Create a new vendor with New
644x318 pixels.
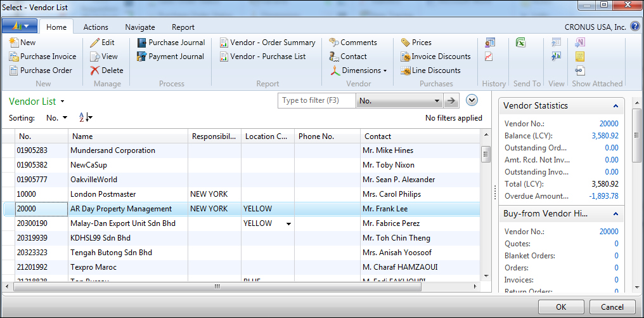(x=23, y=43)
